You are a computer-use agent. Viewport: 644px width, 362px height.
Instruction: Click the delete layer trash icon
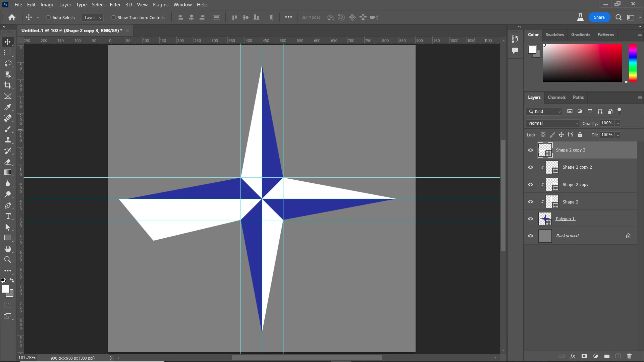pyautogui.click(x=629, y=356)
